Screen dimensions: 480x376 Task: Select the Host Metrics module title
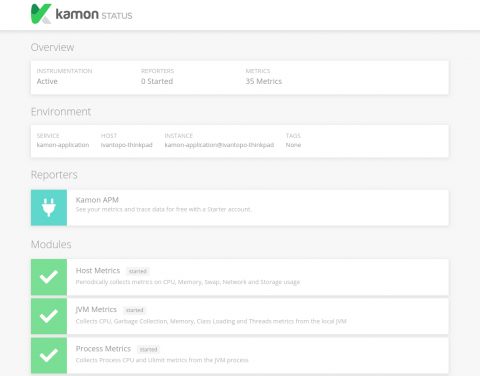click(98, 271)
